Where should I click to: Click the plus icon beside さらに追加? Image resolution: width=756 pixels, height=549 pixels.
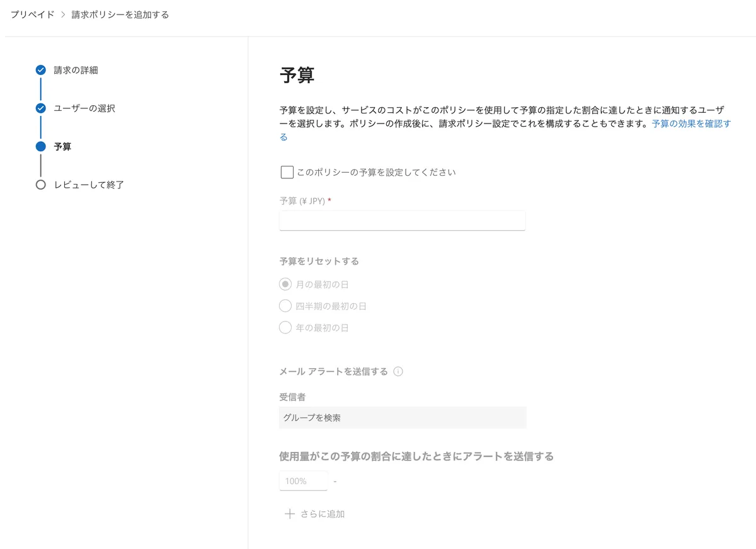[289, 514]
